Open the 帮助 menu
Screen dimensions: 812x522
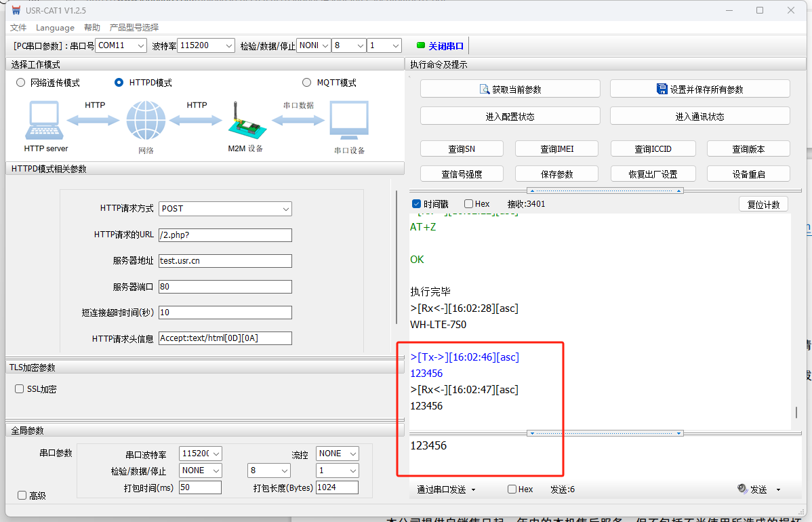[92, 27]
